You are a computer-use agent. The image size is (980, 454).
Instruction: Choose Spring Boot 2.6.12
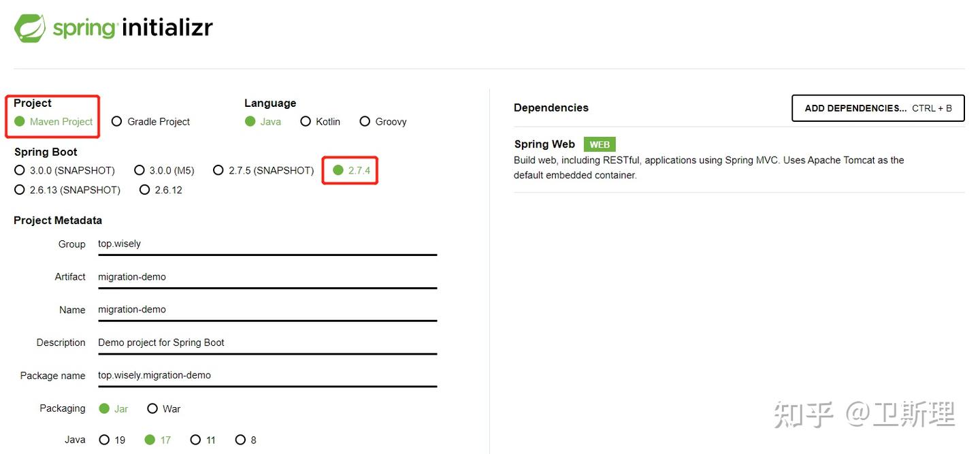click(144, 190)
